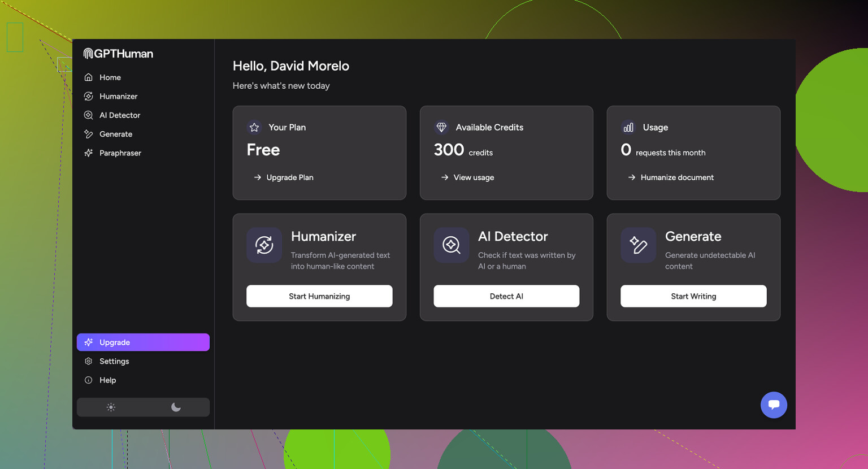The image size is (868, 469).
Task: Select the Home icon in the sidebar
Action: (x=89, y=77)
